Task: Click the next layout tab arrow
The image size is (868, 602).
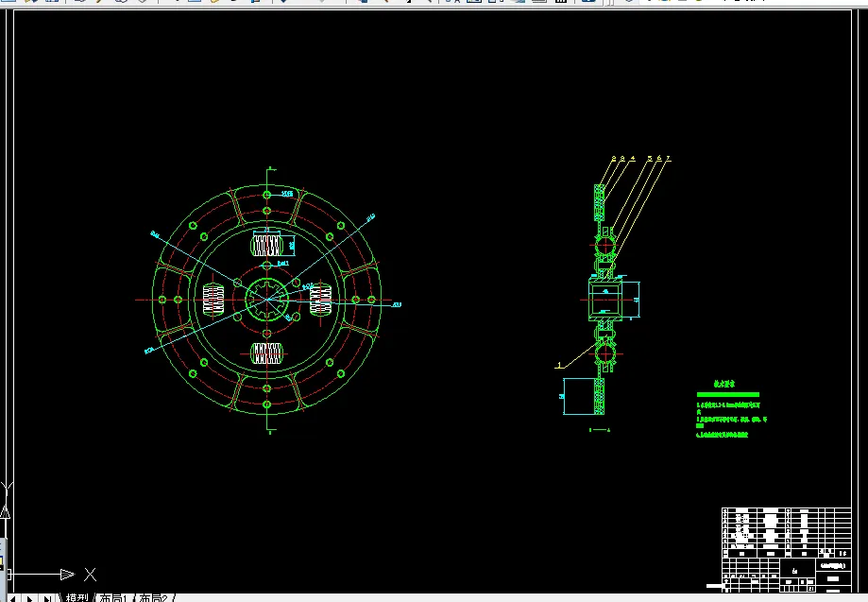Action: tap(29, 598)
